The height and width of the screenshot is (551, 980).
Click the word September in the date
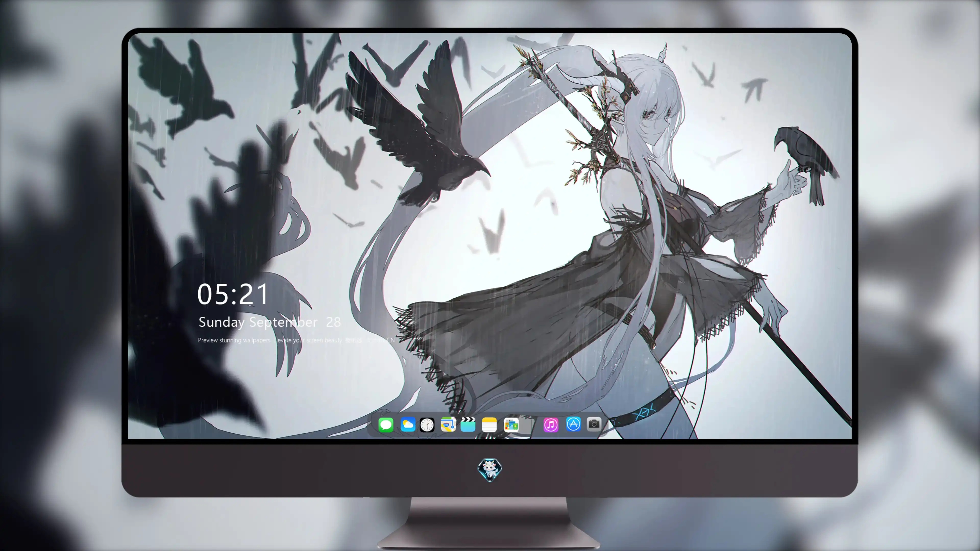[x=283, y=322]
